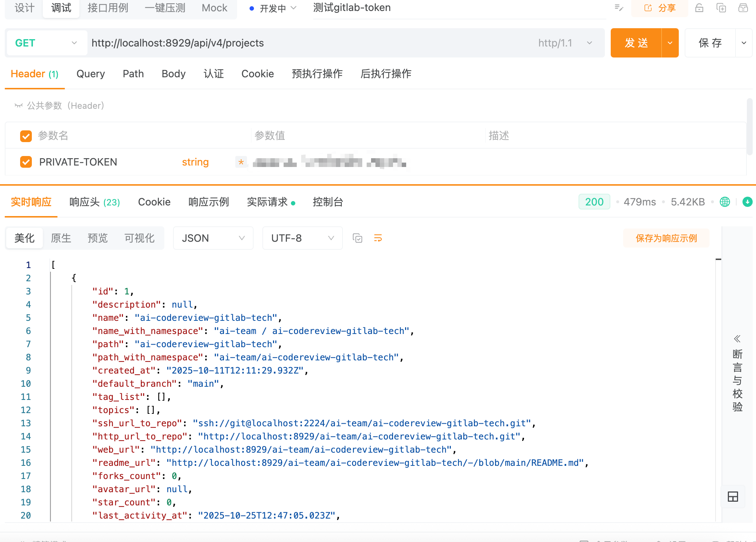Click the orange 发送 send button
The height and width of the screenshot is (542, 756).
click(x=636, y=43)
